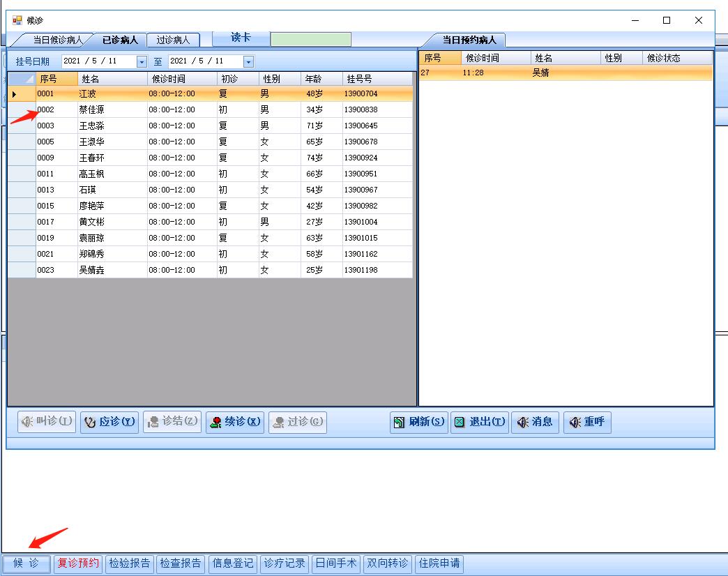Select patient row 黄文彬
728x576 pixels.
211,222
